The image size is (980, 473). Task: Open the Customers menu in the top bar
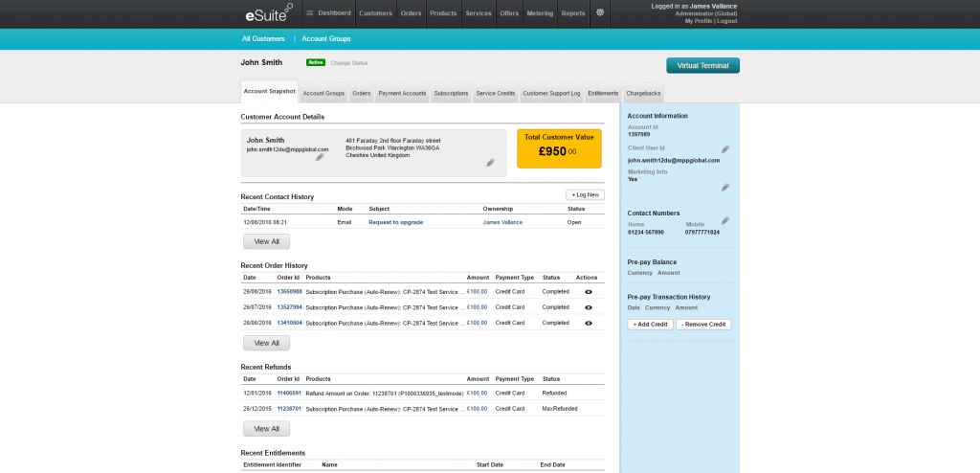click(375, 13)
